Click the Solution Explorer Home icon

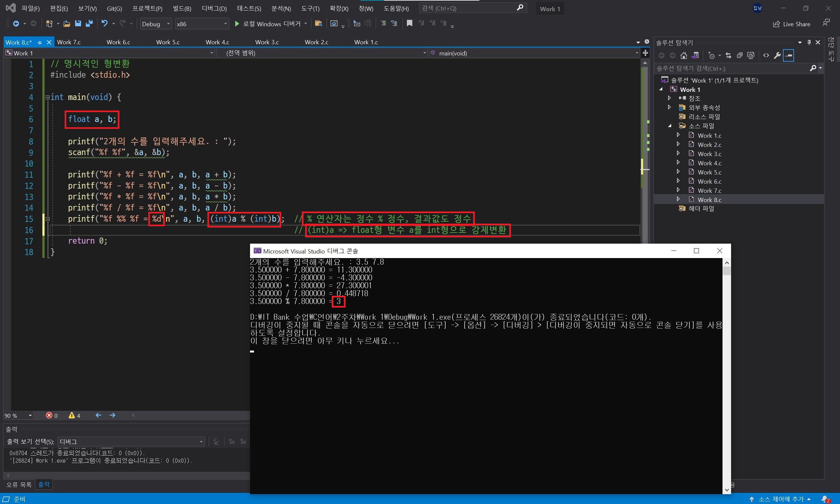click(684, 55)
